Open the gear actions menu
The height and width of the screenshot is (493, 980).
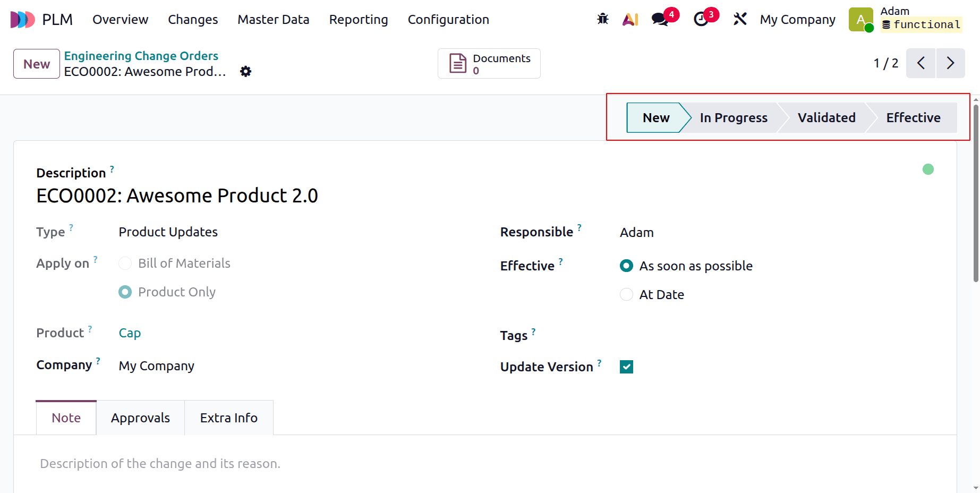point(245,71)
